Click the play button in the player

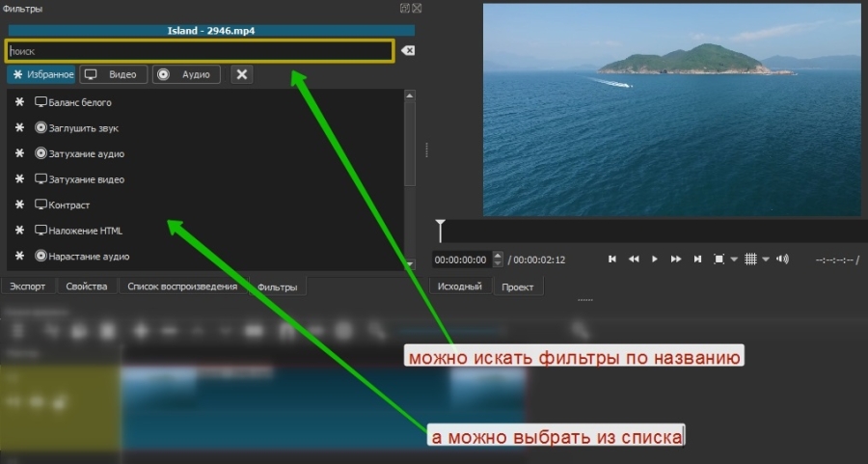point(655,259)
